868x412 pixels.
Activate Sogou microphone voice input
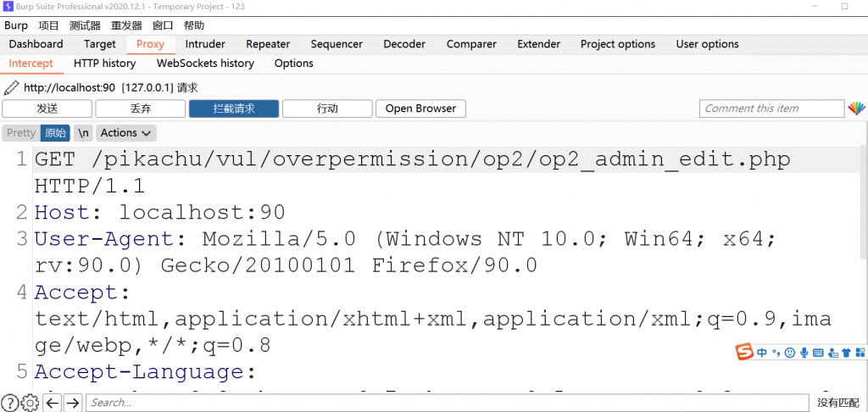[804, 352]
